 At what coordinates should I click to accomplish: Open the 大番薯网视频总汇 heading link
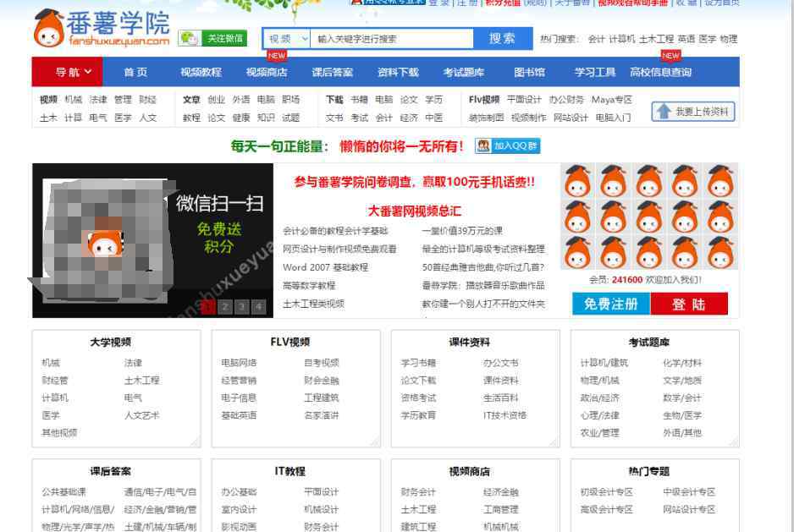pyautogui.click(x=414, y=211)
